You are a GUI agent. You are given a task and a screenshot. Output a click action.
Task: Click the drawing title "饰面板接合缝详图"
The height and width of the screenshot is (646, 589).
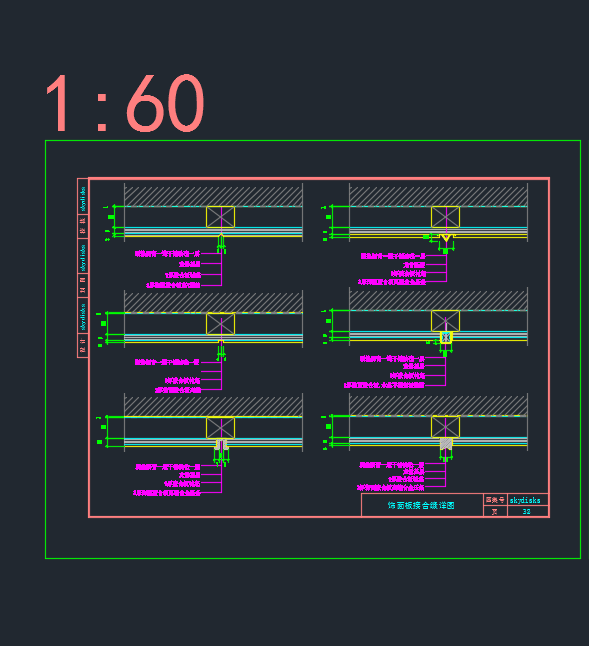421,506
